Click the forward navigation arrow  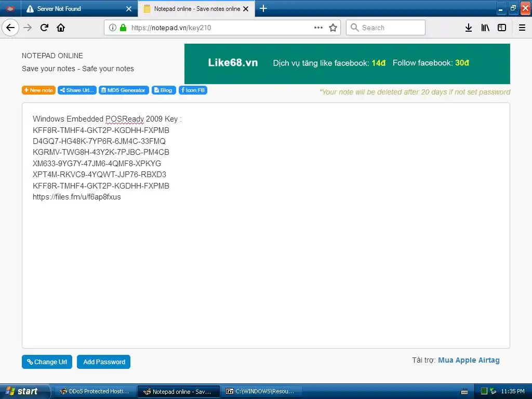pos(28,28)
